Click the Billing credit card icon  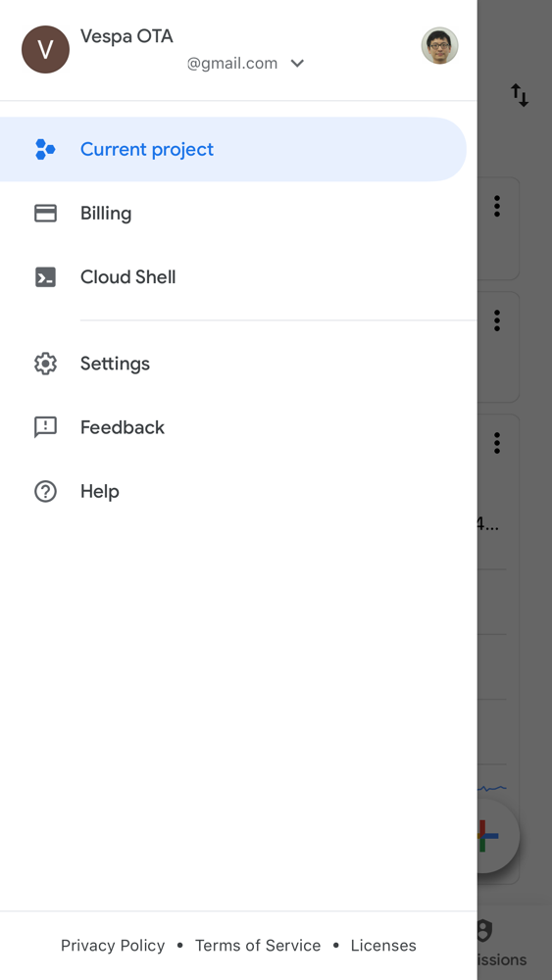tap(45, 214)
